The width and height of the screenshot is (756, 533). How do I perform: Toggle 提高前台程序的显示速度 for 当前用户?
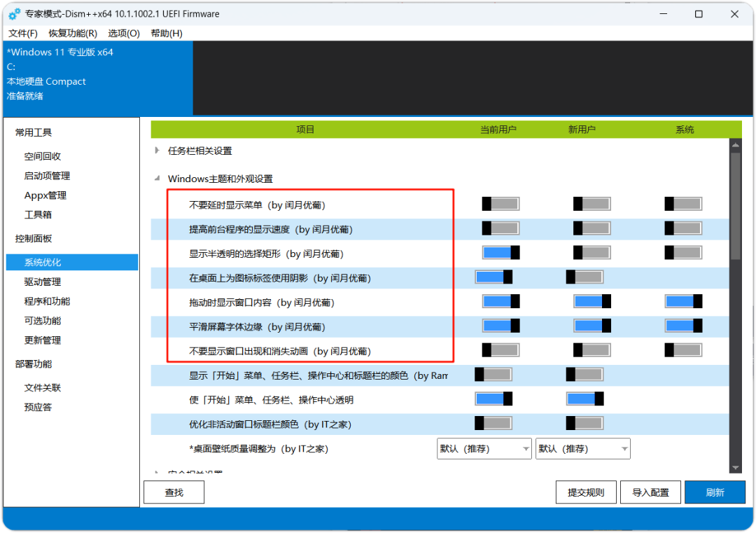tap(500, 228)
